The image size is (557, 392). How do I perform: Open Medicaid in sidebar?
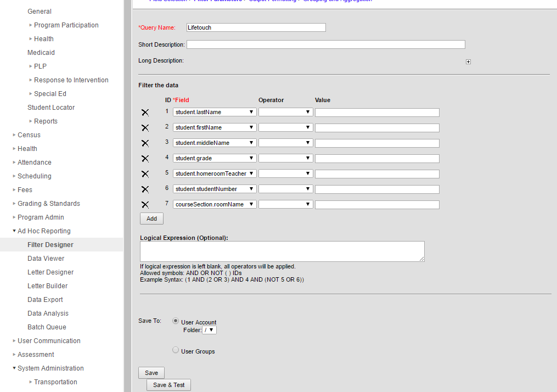[41, 53]
